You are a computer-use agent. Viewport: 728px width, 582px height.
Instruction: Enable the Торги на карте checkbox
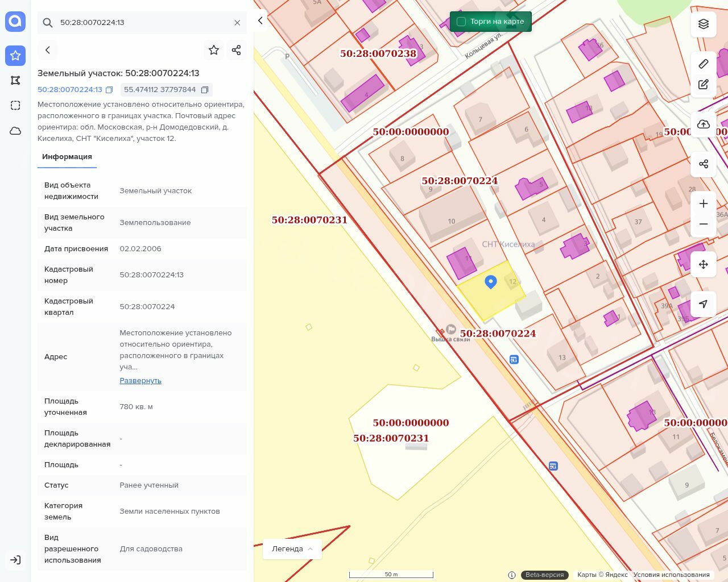461,22
